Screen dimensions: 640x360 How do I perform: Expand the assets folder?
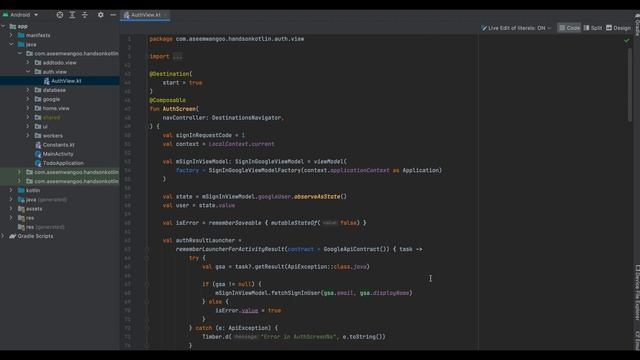click(x=11, y=209)
